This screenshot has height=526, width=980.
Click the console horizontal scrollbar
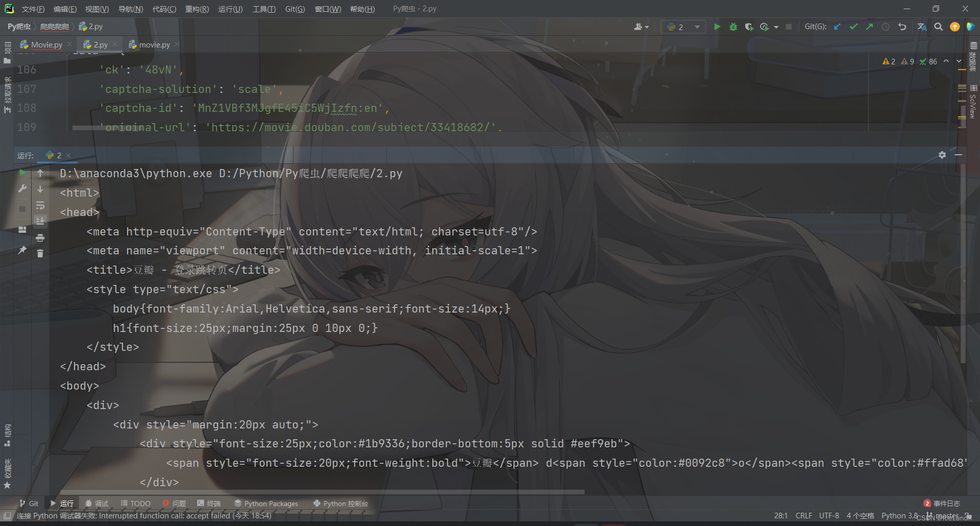(322, 492)
